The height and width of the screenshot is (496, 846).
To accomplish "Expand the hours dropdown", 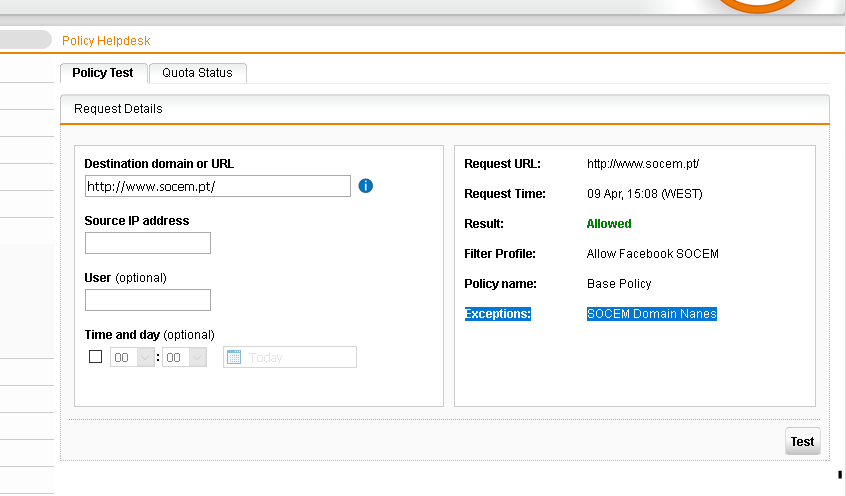I will tap(132, 357).
